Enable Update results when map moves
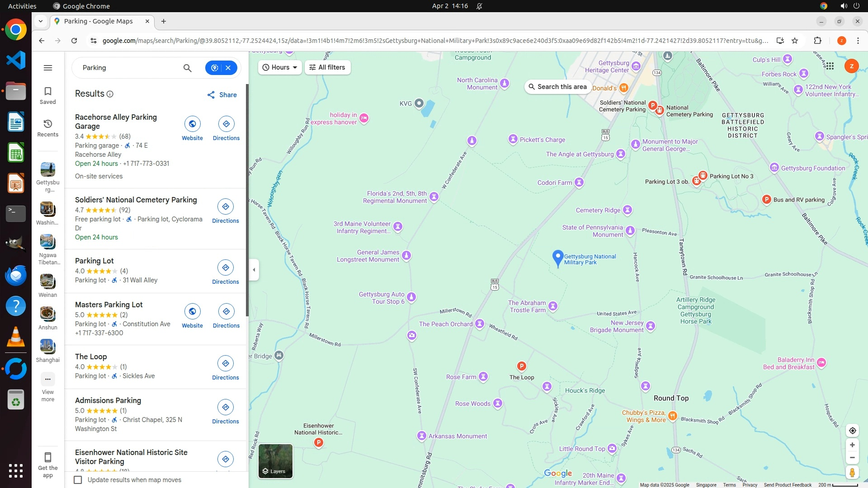 [78, 480]
